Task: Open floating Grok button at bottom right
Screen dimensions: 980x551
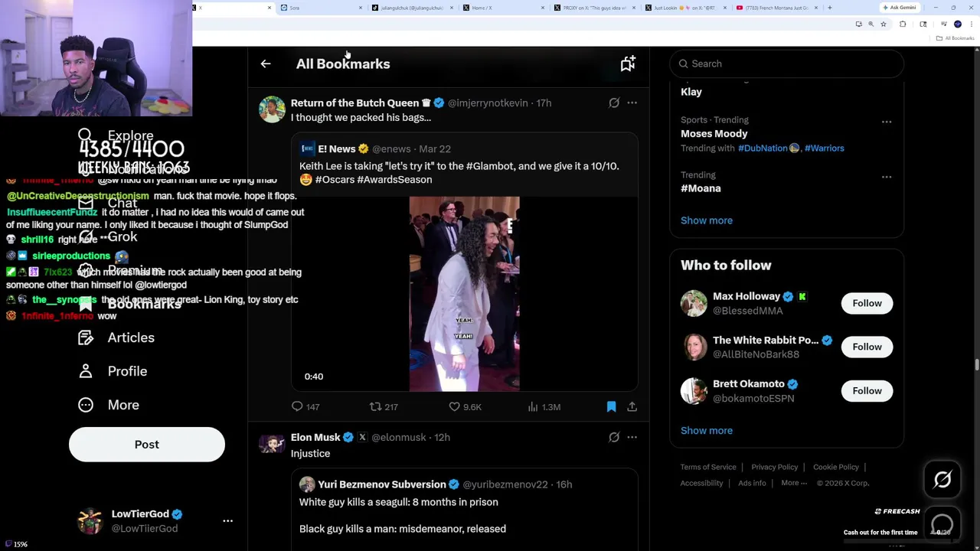Action: tap(942, 480)
